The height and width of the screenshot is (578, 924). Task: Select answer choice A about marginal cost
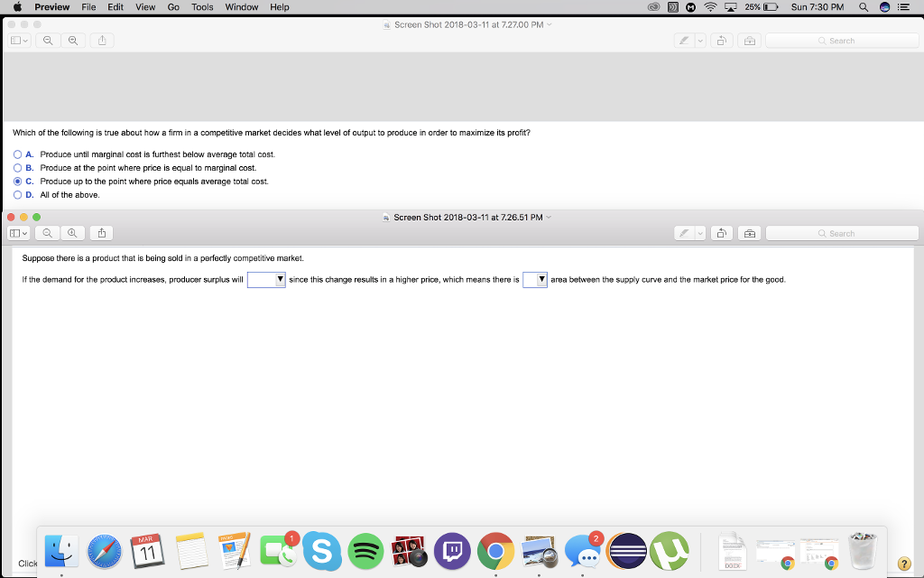tap(16, 154)
